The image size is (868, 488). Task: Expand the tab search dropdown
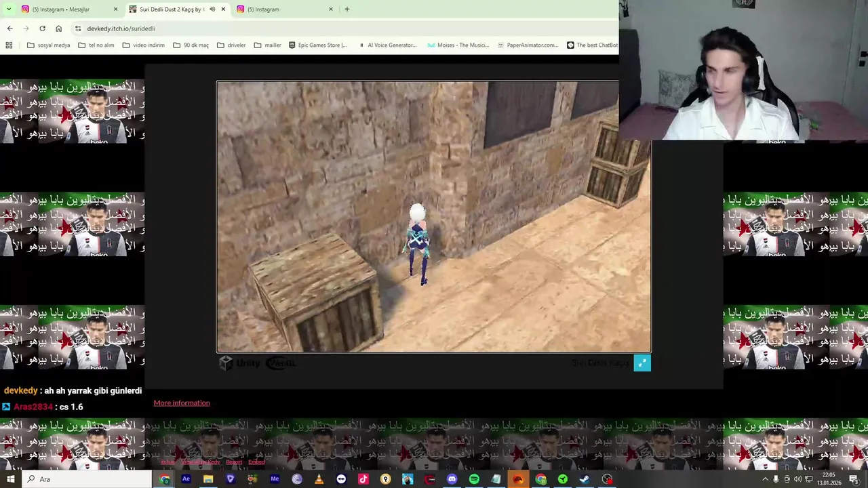coord(9,9)
